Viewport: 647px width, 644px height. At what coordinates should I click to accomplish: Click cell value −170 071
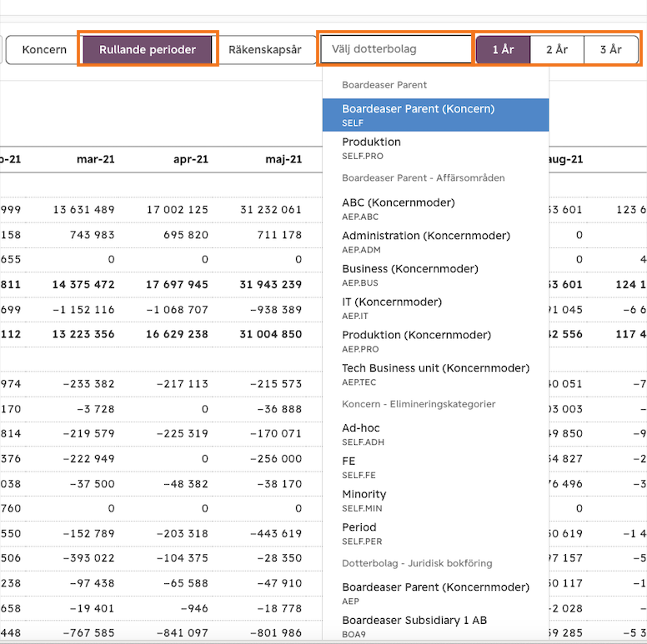pyautogui.click(x=276, y=434)
